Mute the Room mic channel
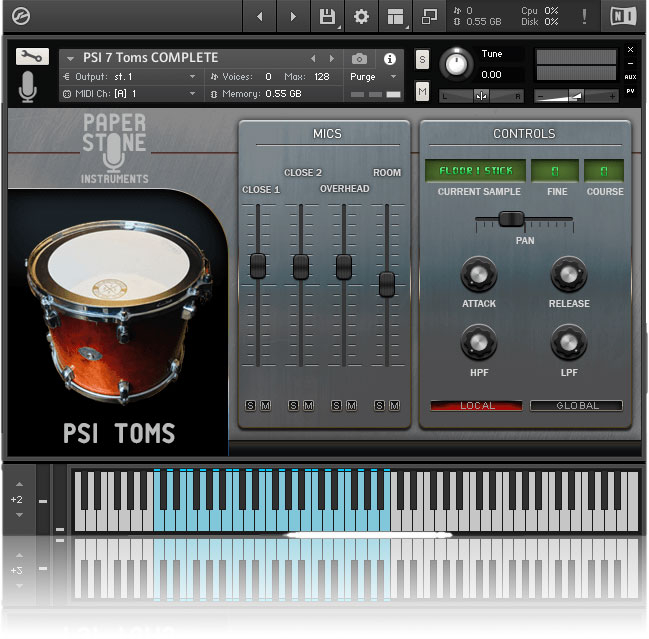649x639 pixels. [395, 405]
